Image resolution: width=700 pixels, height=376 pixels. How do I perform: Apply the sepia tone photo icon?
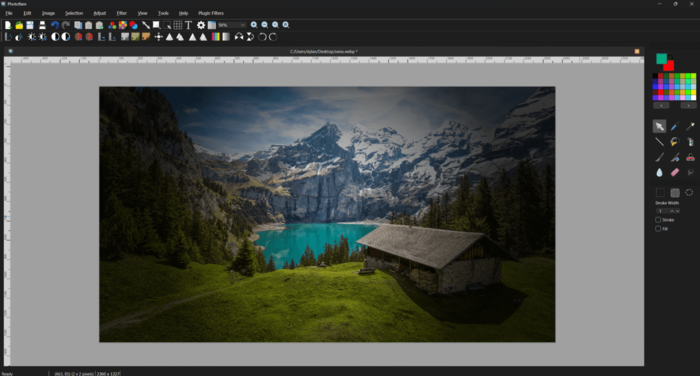pos(146,37)
